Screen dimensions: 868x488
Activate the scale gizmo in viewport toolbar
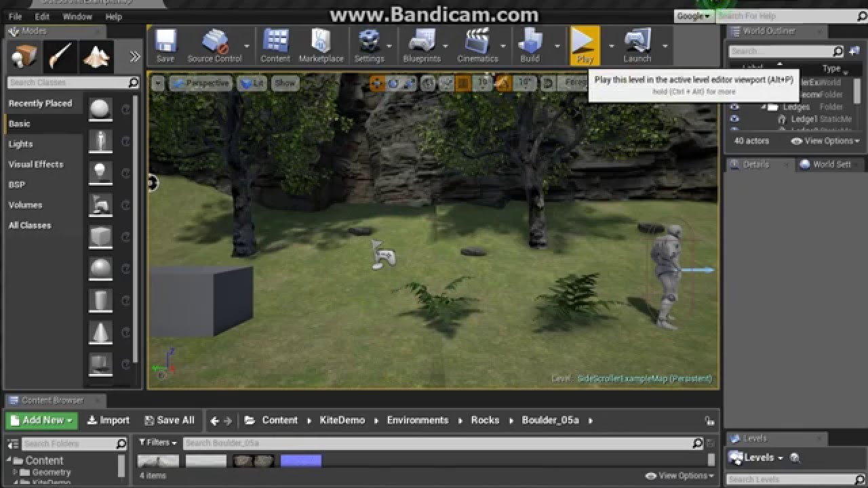408,83
